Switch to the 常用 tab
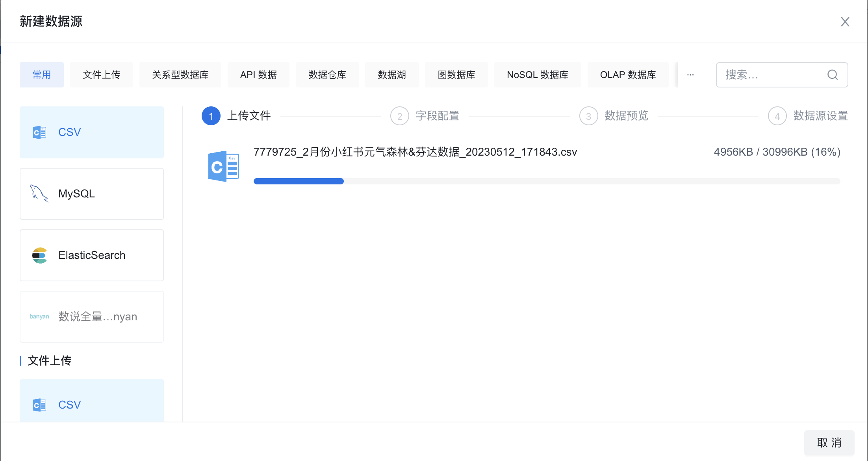This screenshot has width=868, height=461. (x=42, y=75)
